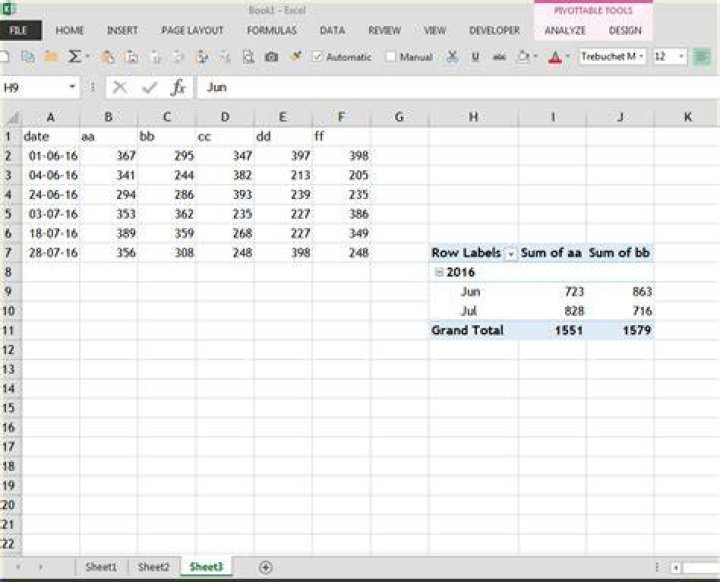Open the FILE tab

18,30
